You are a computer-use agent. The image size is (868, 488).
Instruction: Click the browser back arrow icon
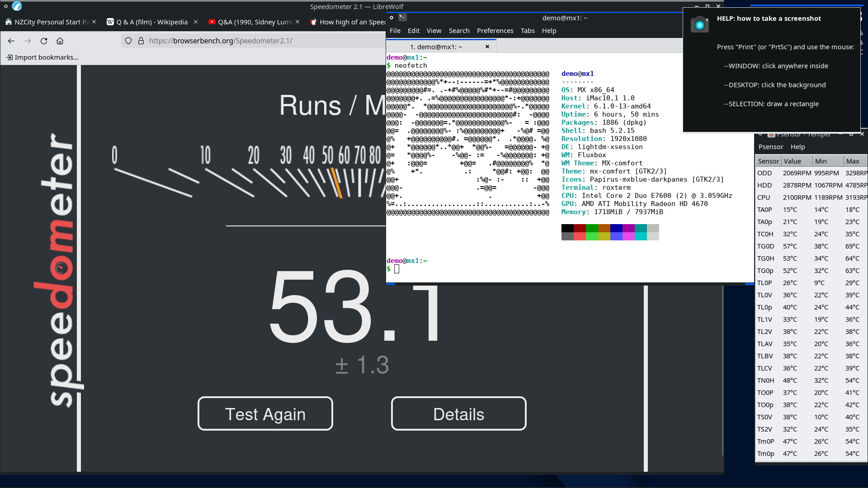tap(11, 41)
